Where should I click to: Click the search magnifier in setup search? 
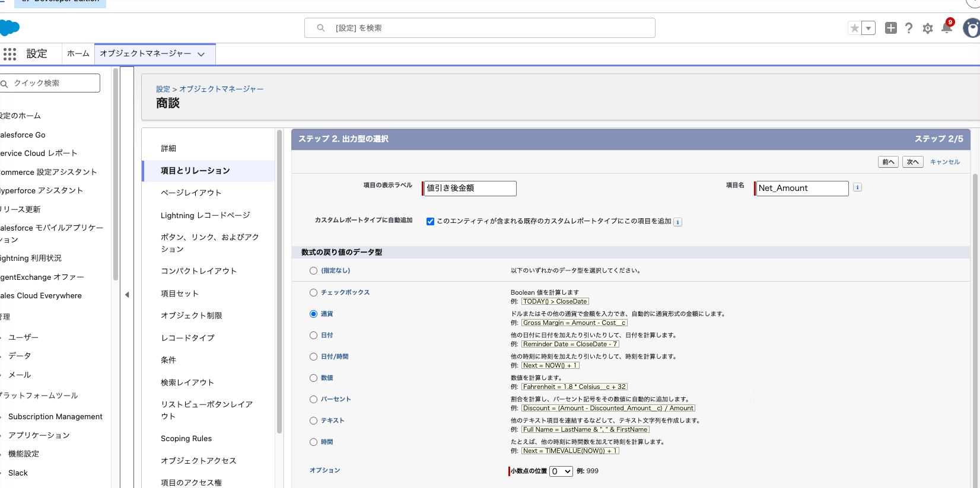coord(321,28)
